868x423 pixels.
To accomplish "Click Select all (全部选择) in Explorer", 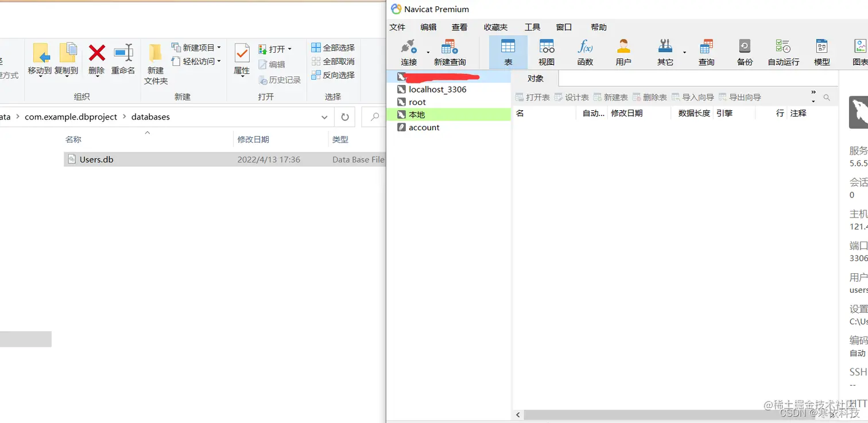I will click(333, 48).
